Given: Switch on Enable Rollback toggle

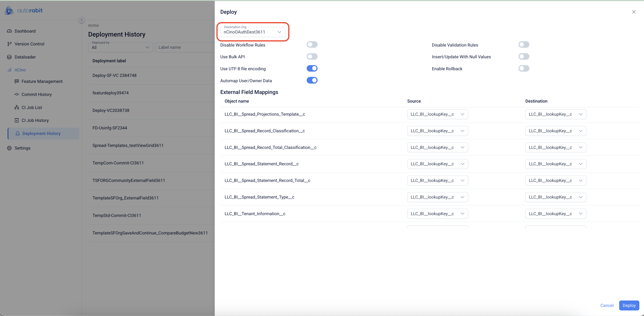Looking at the screenshot, I should click(x=524, y=68).
